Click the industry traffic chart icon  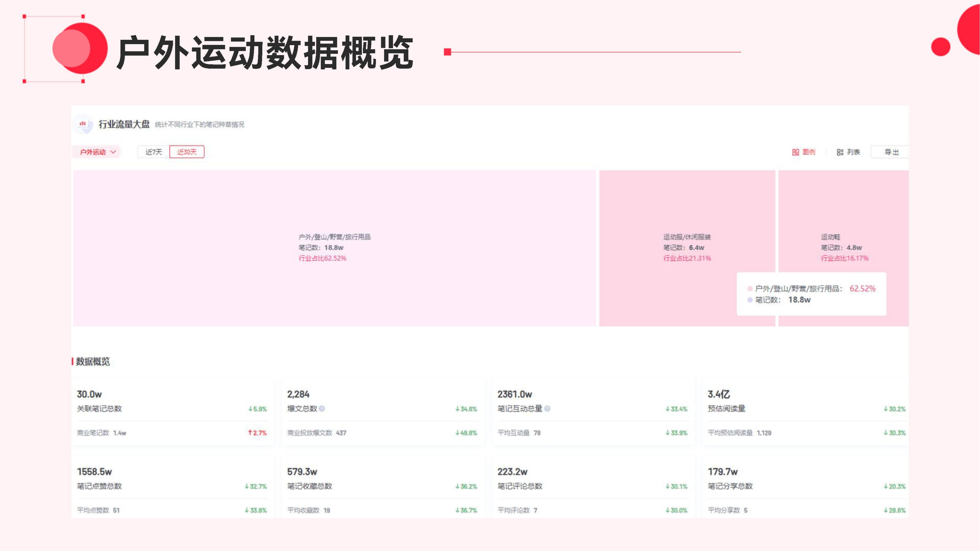tap(83, 124)
